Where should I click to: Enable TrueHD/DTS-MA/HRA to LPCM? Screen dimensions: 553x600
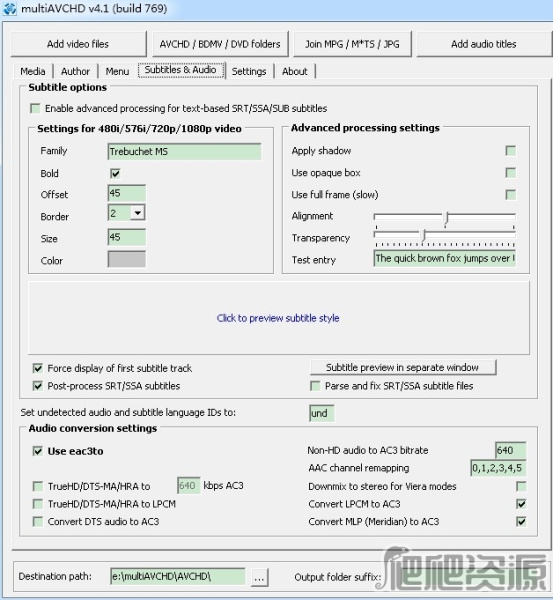[38, 504]
